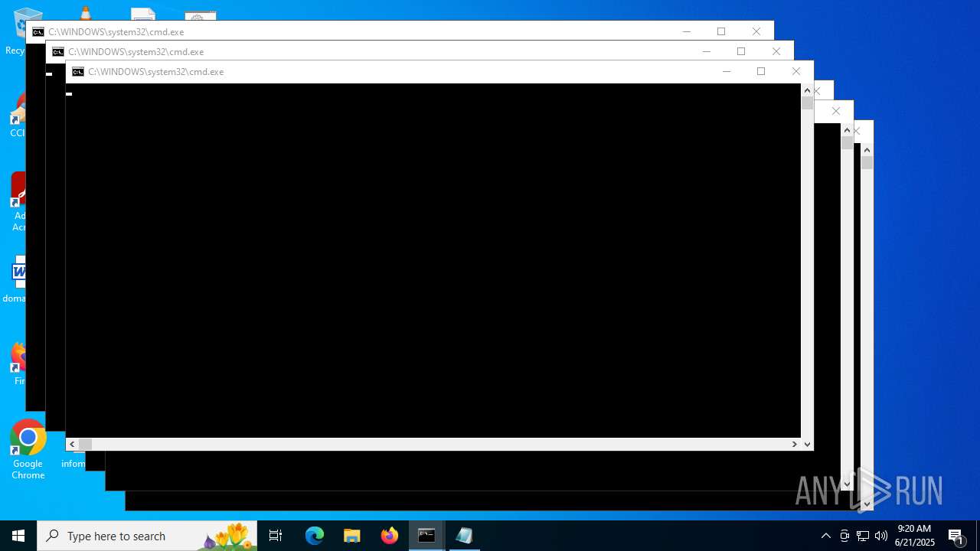Maximize the middle cmd.exe window
Viewport: 980px width, 551px height.
coord(741,51)
